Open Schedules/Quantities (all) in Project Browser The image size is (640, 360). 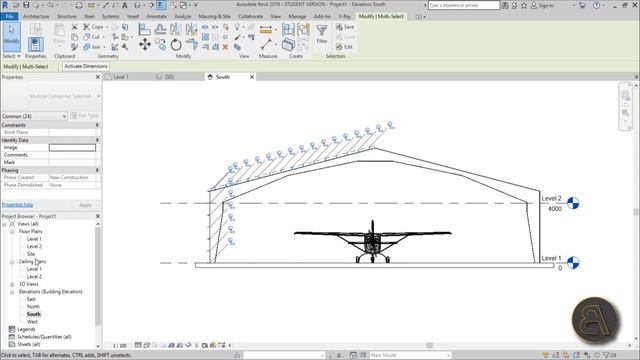click(44, 337)
